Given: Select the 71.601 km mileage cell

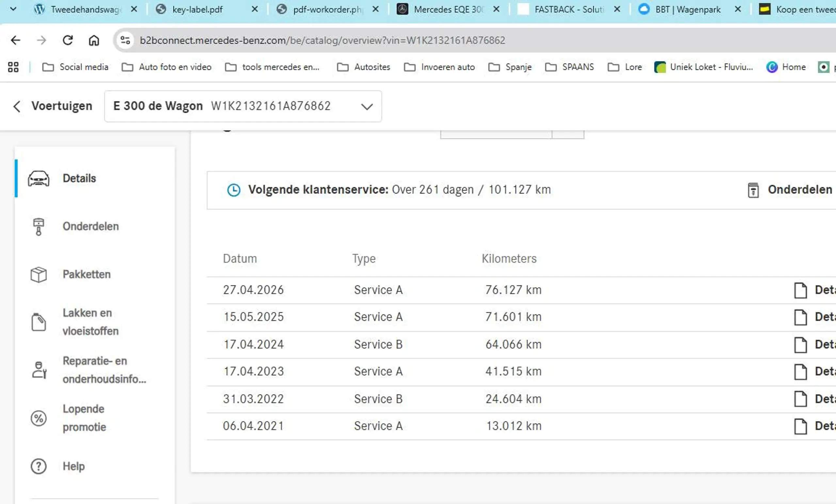Looking at the screenshot, I should pos(513,317).
